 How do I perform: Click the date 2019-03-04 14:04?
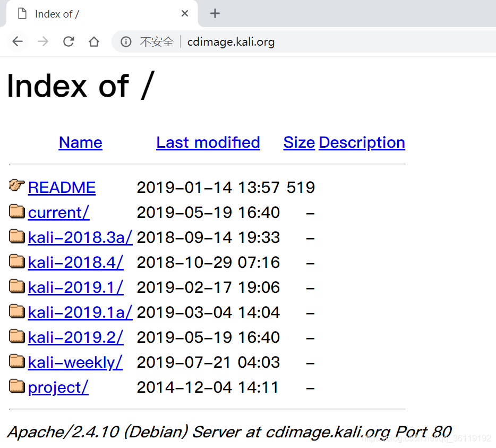(208, 312)
